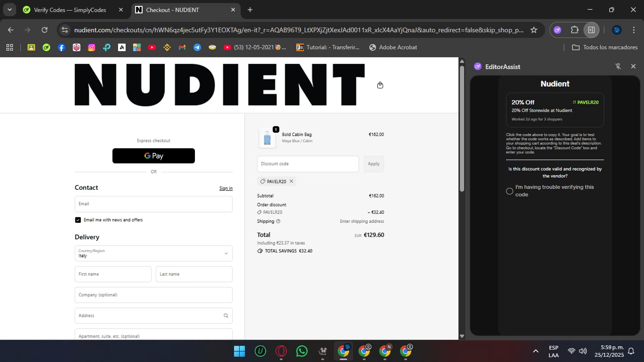Open the Chrome profile avatar

pos(617,30)
